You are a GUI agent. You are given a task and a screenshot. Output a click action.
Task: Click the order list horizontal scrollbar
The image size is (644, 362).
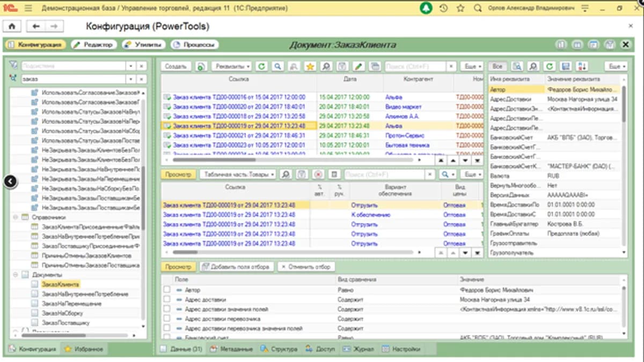pos(301,160)
